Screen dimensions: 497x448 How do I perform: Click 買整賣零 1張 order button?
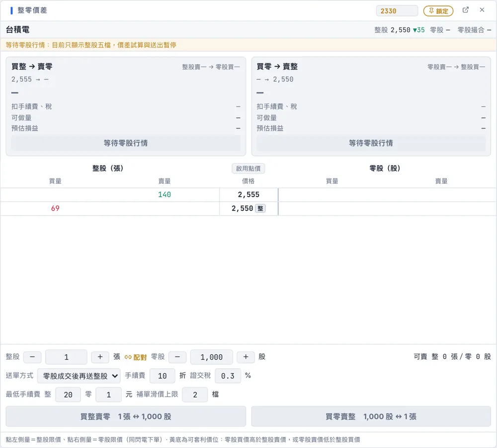pyautogui.click(x=126, y=416)
